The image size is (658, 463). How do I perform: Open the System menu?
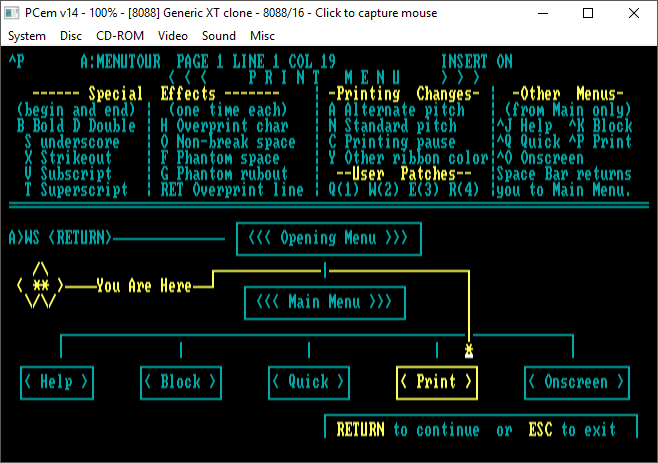(26, 36)
